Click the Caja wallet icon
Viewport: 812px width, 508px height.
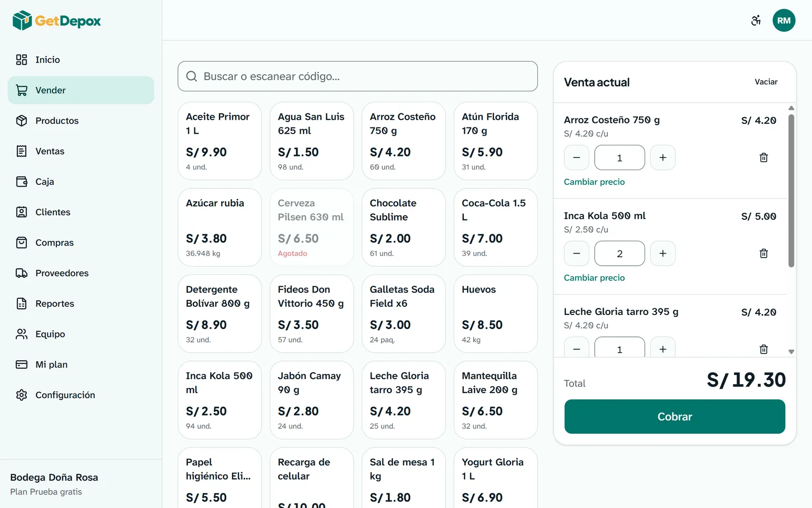21,182
